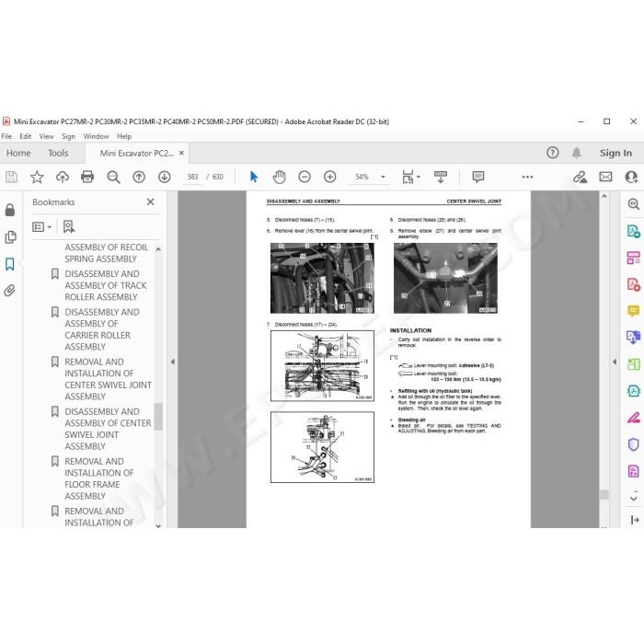Open security lock panel
Image resolution: width=644 pixels, height=644 pixels.
point(10,210)
